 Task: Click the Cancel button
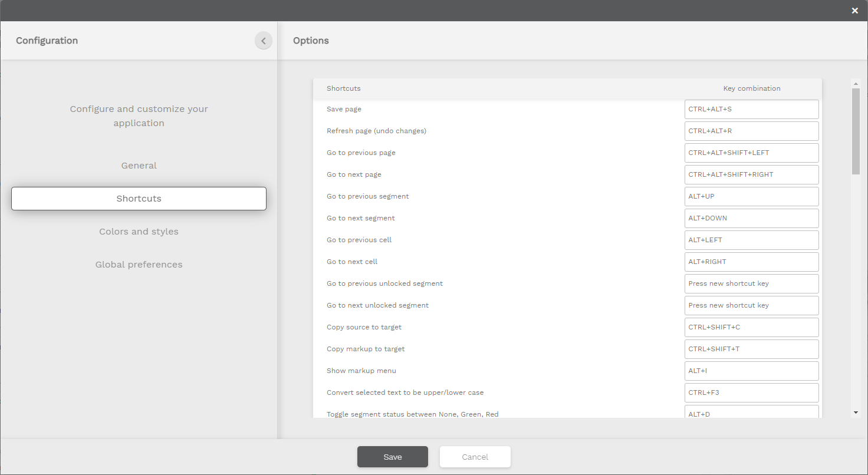tap(475, 457)
